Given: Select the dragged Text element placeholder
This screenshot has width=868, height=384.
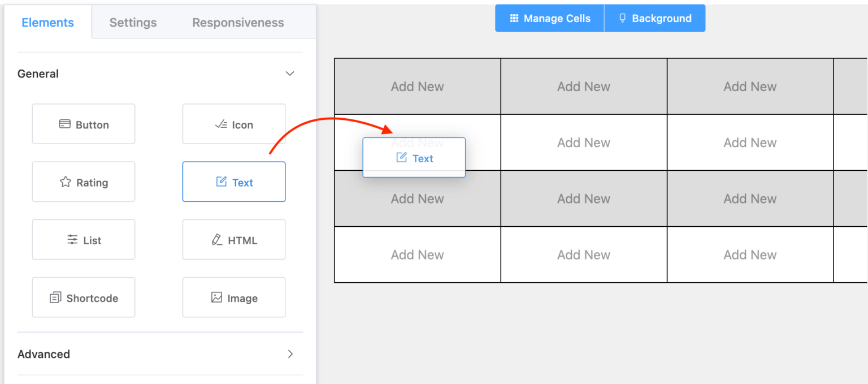Looking at the screenshot, I should (x=414, y=157).
